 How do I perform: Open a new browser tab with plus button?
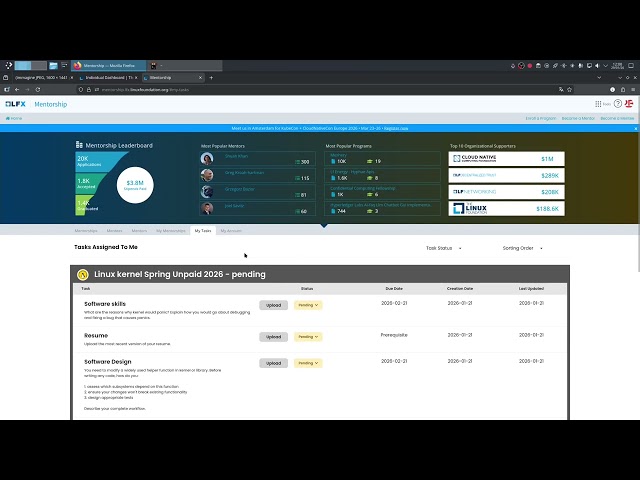pos(211,78)
